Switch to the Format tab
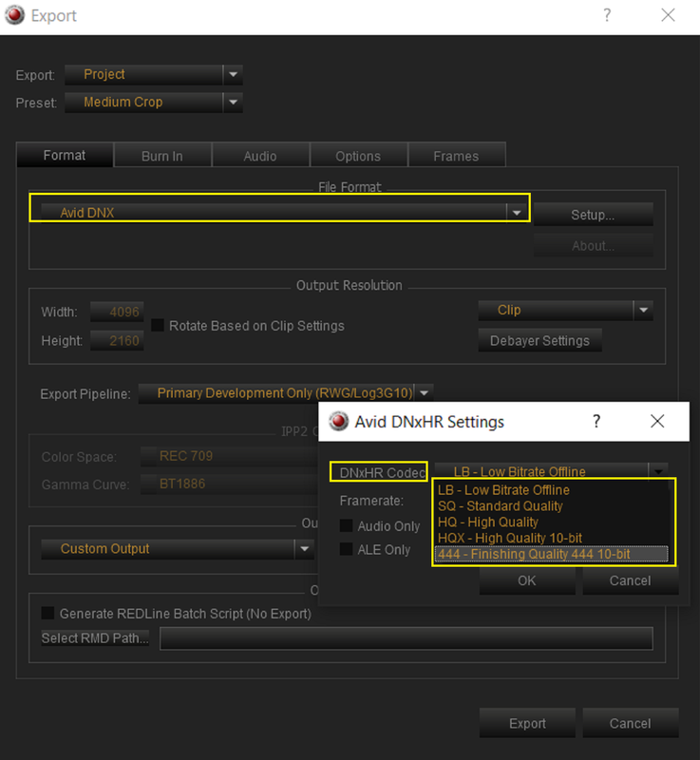The image size is (700, 760). click(x=65, y=155)
